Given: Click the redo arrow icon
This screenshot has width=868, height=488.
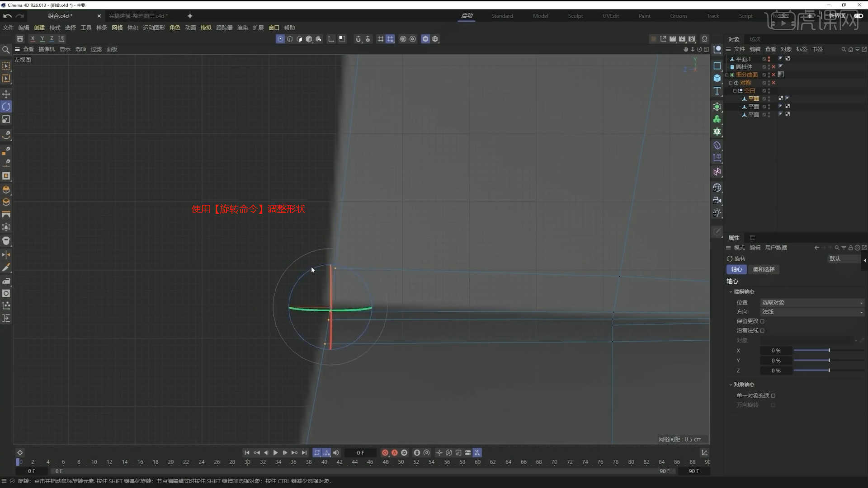Looking at the screenshot, I should point(20,16).
